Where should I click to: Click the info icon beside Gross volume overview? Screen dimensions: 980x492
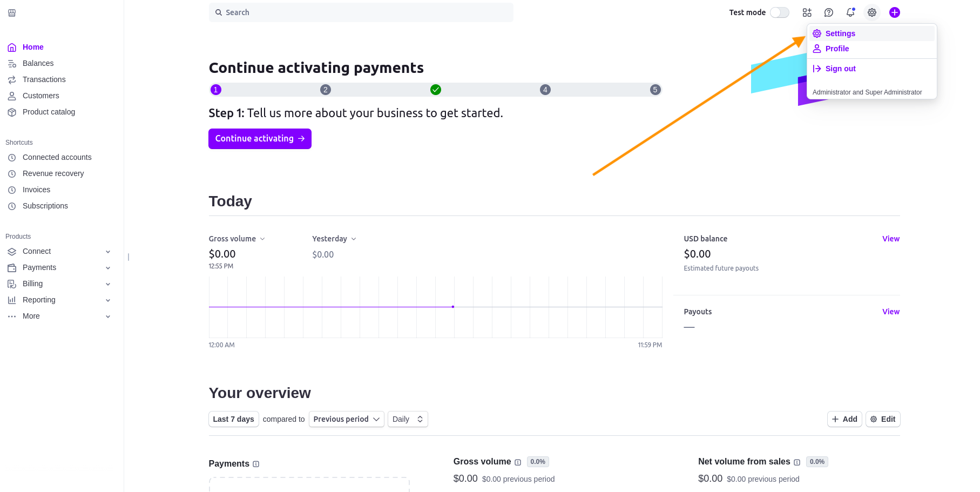pyautogui.click(x=518, y=462)
